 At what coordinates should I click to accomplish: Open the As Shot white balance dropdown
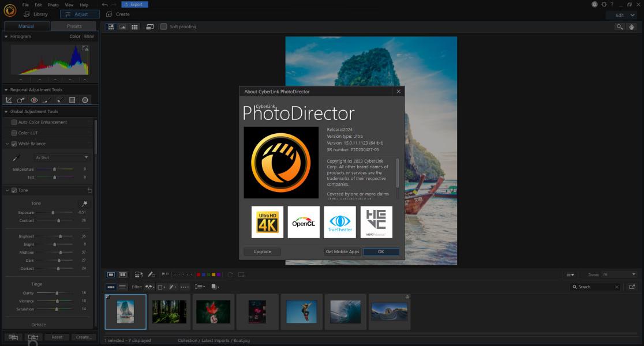pyautogui.click(x=61, y=157)
